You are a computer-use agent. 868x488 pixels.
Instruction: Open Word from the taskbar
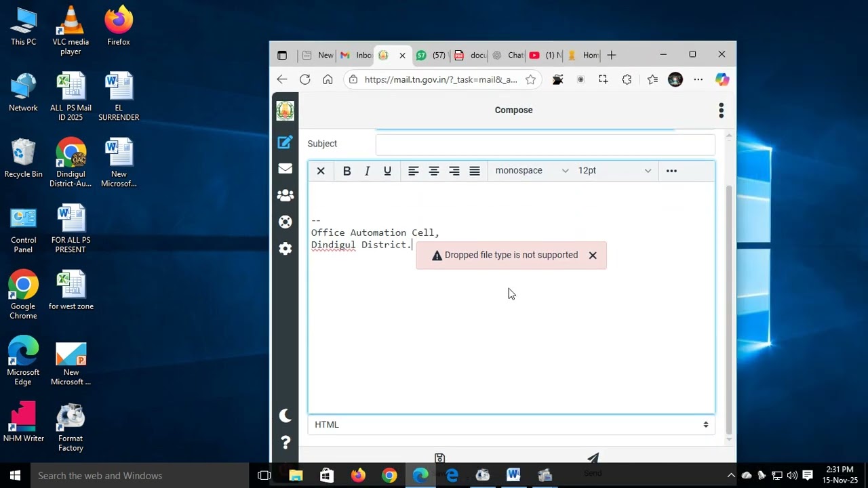(513, 476)
